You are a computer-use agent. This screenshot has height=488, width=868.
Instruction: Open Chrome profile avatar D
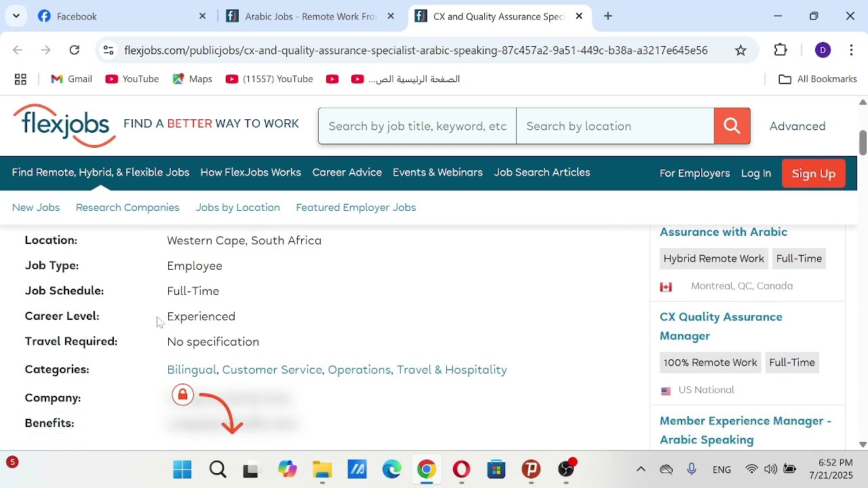coord(823,50)
